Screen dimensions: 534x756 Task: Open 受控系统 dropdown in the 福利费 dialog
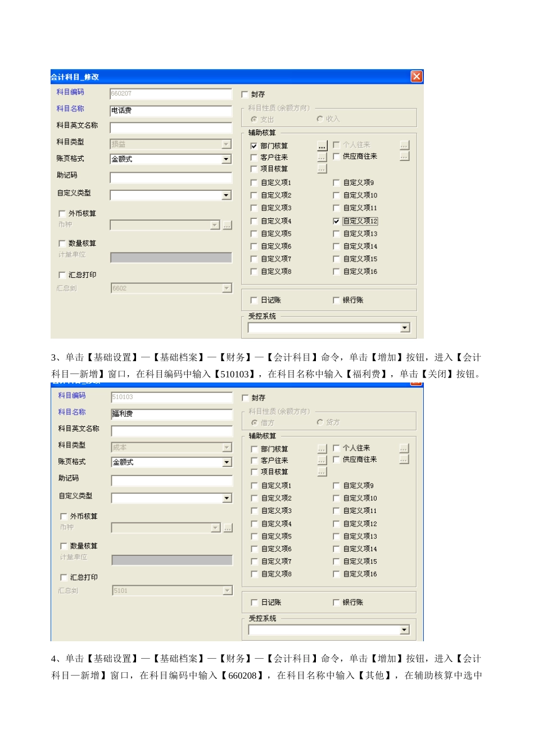point(405,630)
